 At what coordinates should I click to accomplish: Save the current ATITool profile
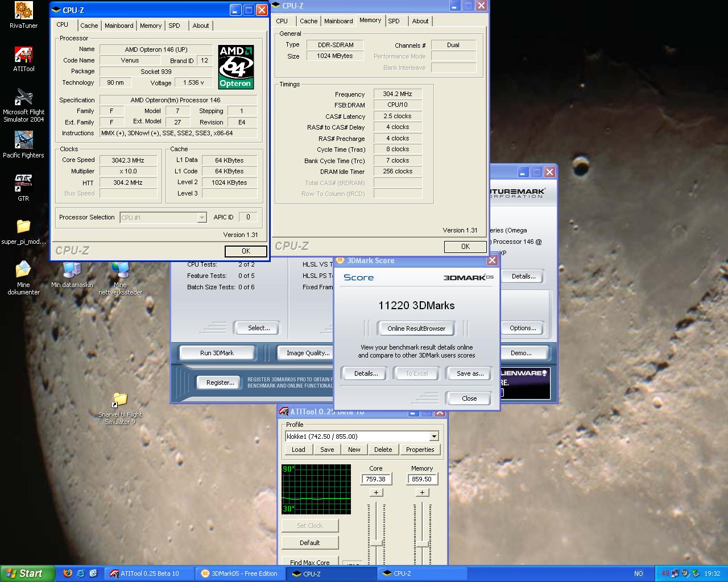327,450
